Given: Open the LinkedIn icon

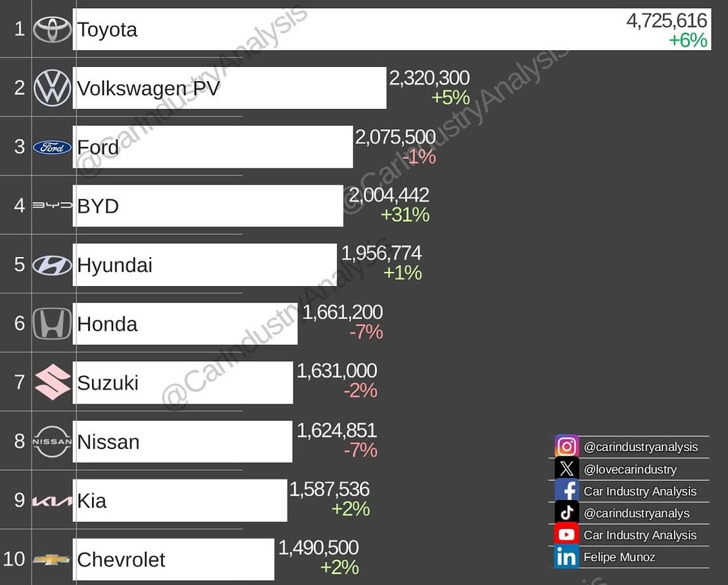Looking at the screenshot, I should (566, 557).
